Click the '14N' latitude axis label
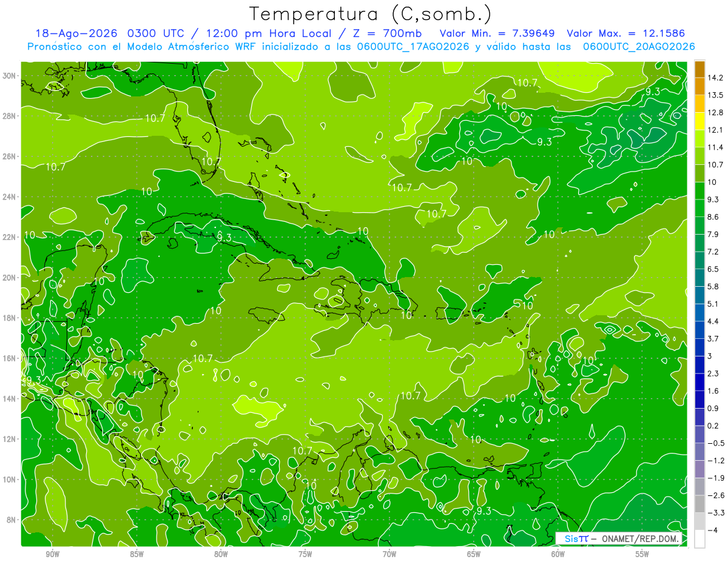The height and width of the screenshot is (562, 728). [9, 398]
